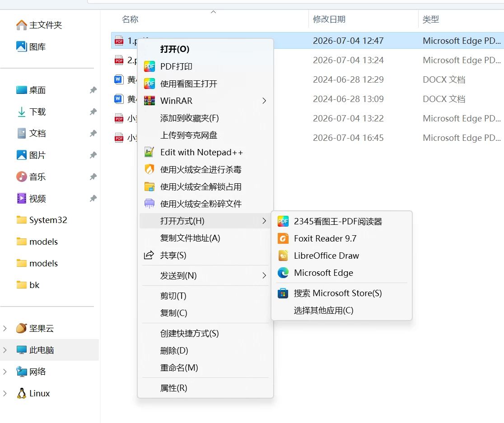Click the 图库 gallery icon
The height and width of the screenshot is (423, 504).
(x=22, y=46)
